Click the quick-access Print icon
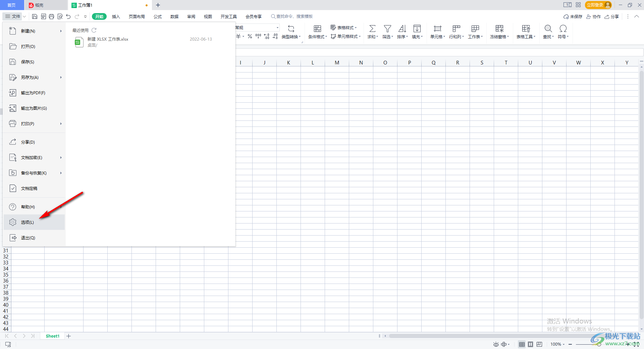Screen dimensions: 644x349 click(x=52, y=16)
